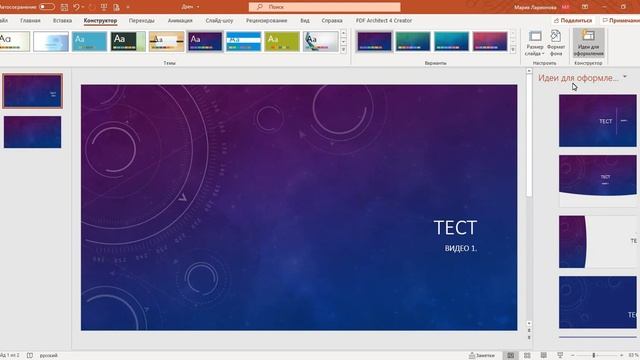Image resolution: width=640 pixels, height=360 pixels.
Task: Toggle the Идеи для оформления pane
Action: pyautogui.click(x=588, y=43)
